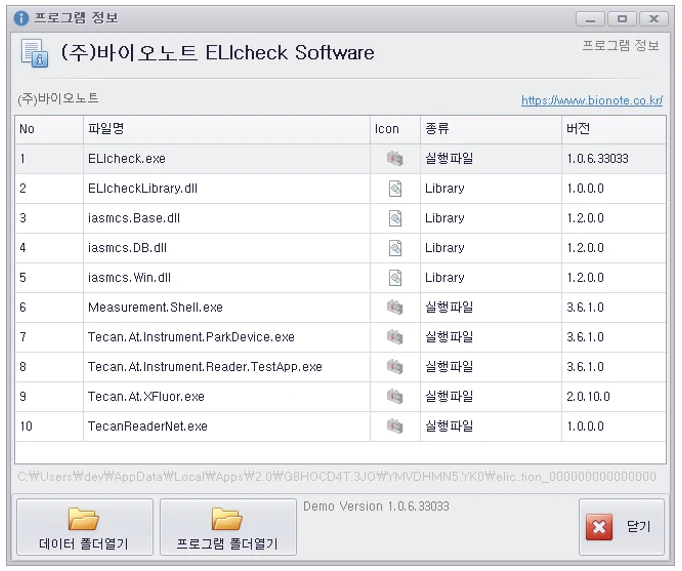Click the Icon column header
The height and width of the screenshot is (571, 682).
pos(395,129)
